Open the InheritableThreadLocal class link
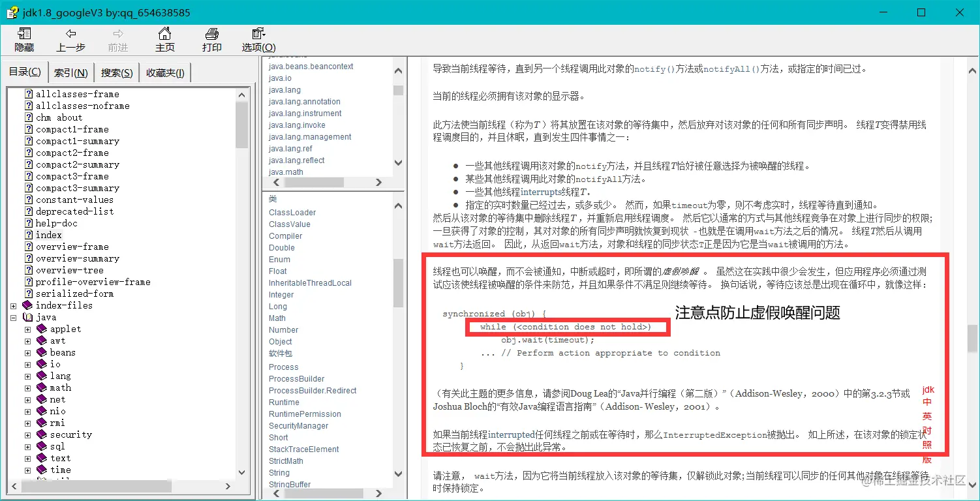980x501 pixels. point(311,283)
